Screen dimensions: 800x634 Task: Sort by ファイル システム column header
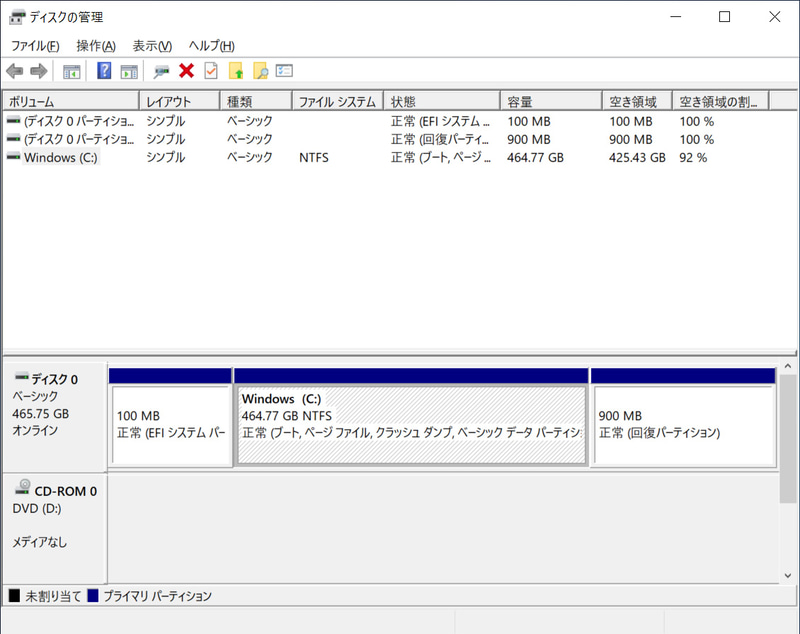338,101
